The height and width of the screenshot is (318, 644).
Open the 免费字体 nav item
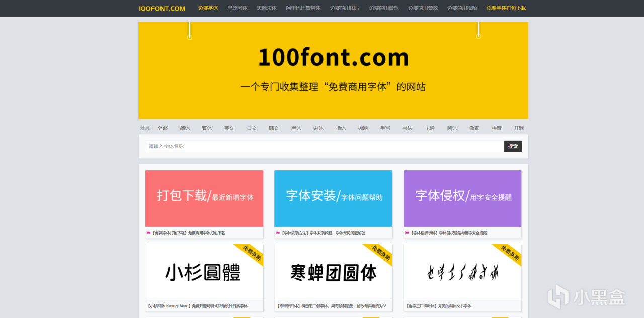[x=208, y=8]
